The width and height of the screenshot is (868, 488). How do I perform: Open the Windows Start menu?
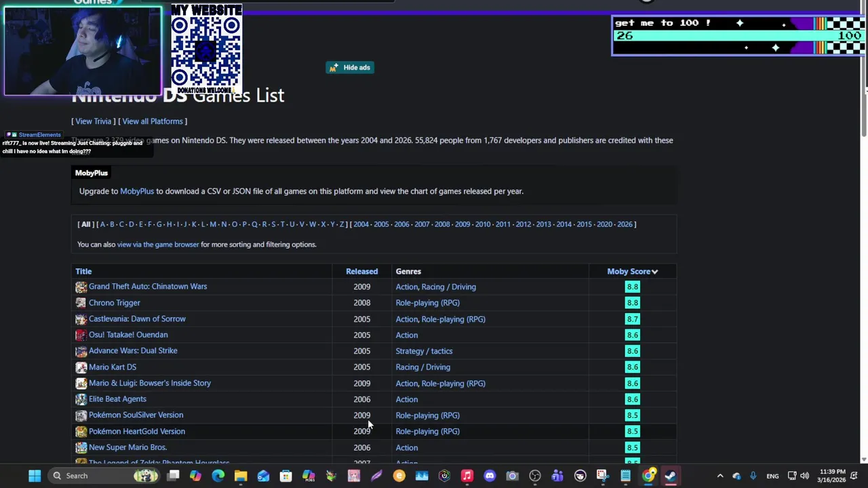tap(35, 476)
